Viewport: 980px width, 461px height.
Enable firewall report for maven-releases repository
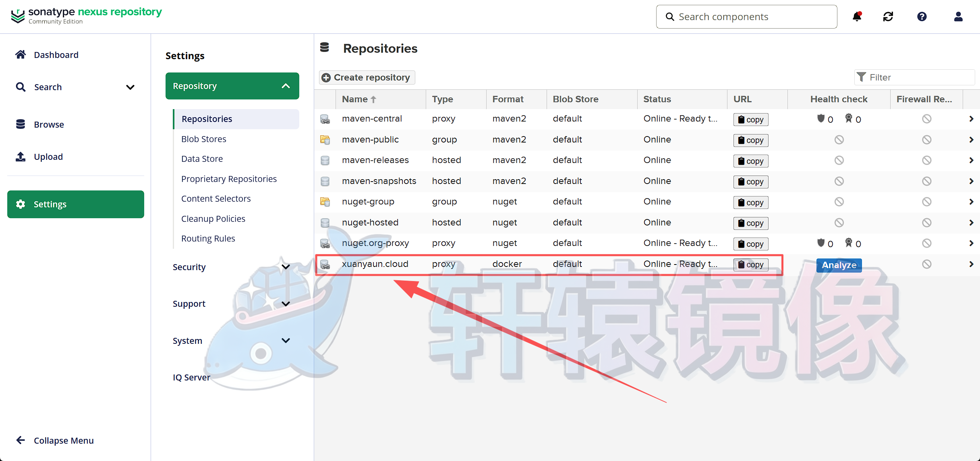927,160
